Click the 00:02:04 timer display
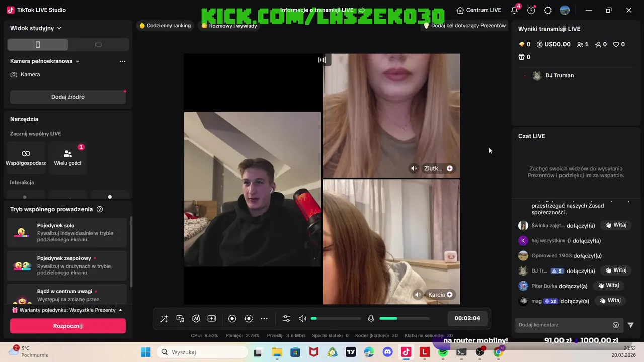Image resolution: width=644 pixels, height=362 pixels. point(467,318)
